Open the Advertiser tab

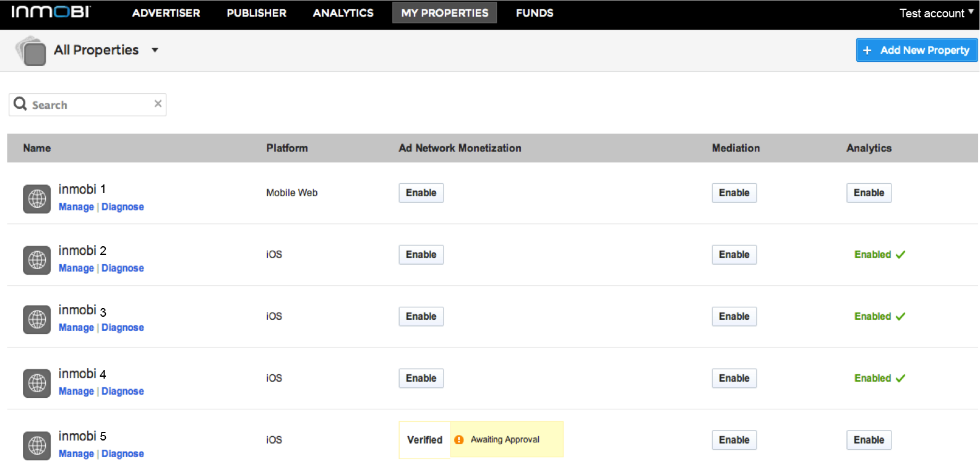tap(166, 13)
